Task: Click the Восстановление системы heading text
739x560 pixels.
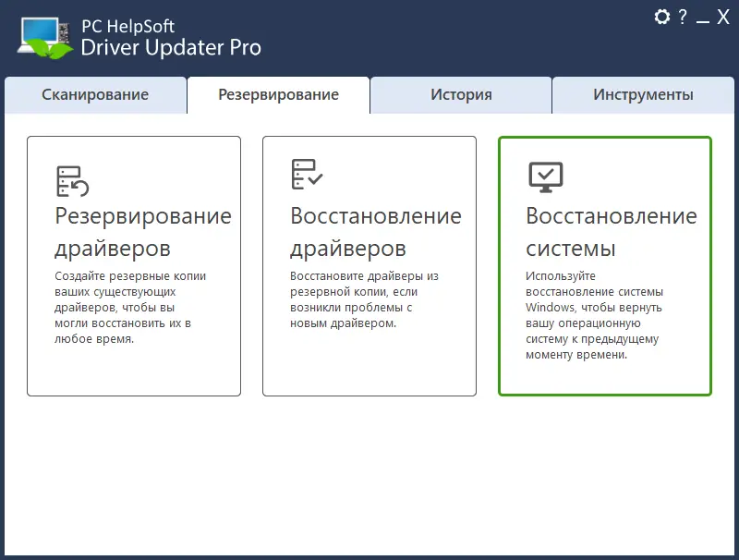Action: pos(611,232)
